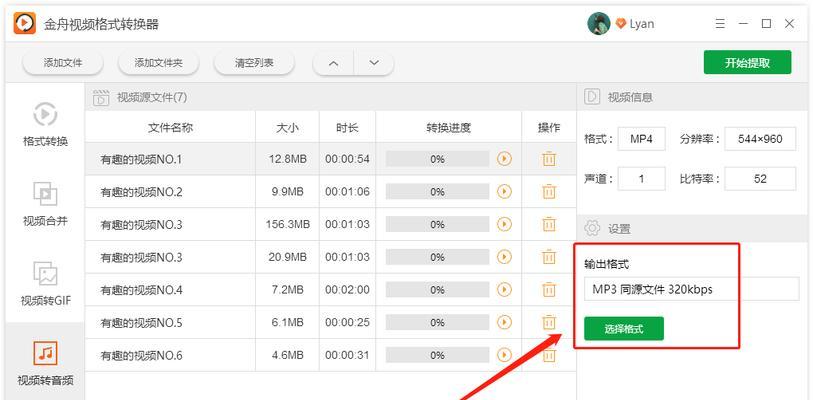This screenshot has height=400, width=813.
Task: Play preview for 有趣的视频NO.4
Action: coord(504,289)
